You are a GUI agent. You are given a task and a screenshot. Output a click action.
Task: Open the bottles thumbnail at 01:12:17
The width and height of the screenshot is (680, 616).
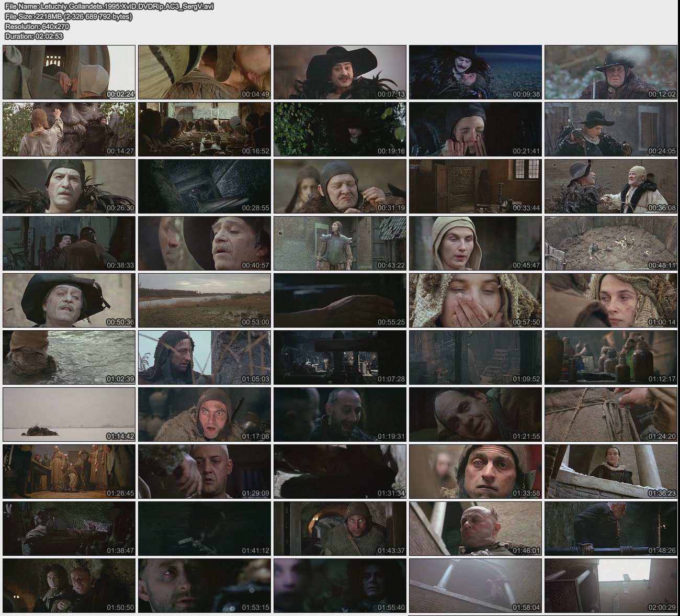coord(610,357)
